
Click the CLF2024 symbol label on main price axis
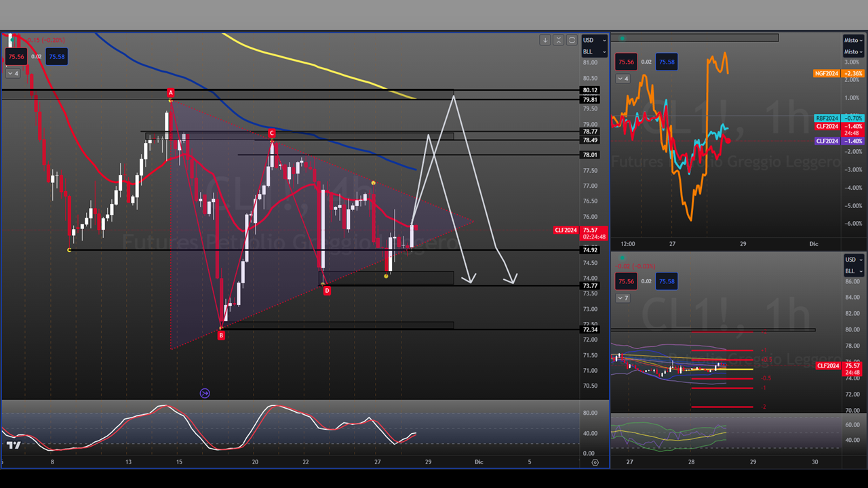coord(566,230)
